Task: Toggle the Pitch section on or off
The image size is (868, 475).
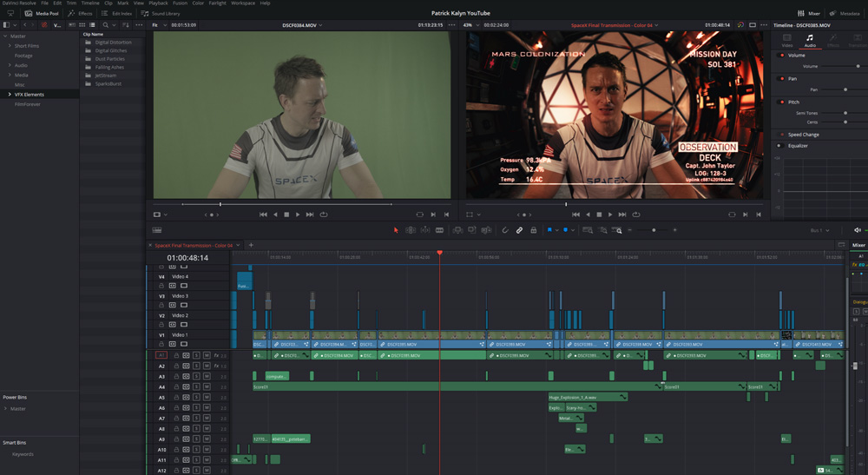Action: (x=782, y=102)
